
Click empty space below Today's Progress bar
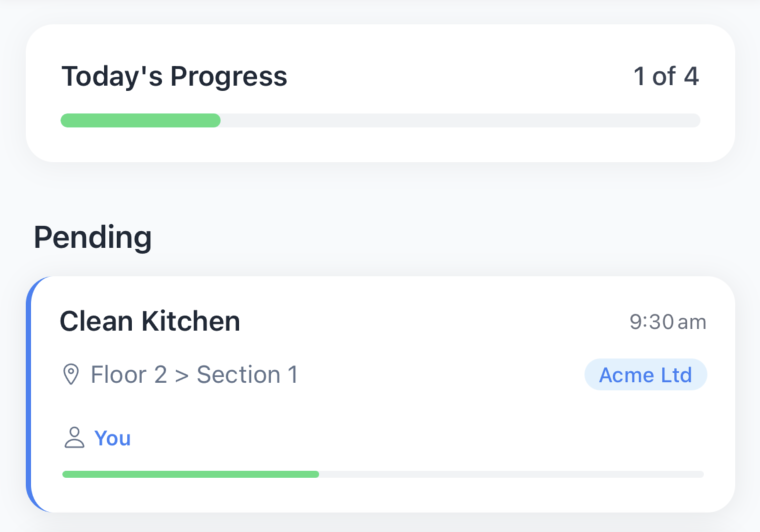(x=380, y=144)
